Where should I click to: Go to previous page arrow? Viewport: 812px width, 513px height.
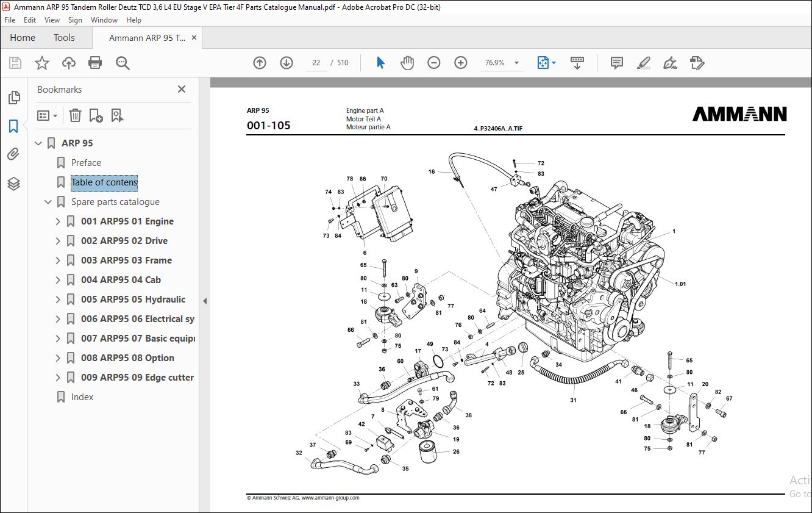(260, 63)
